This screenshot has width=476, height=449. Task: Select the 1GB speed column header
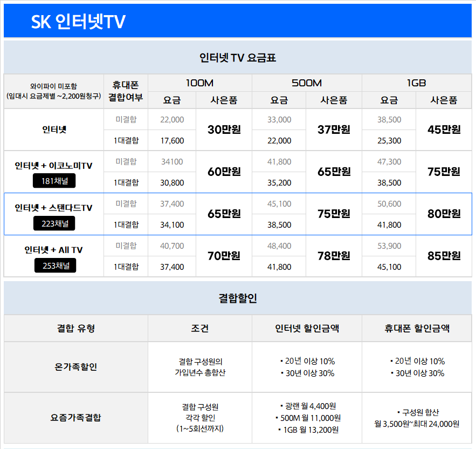coord(416,83)
